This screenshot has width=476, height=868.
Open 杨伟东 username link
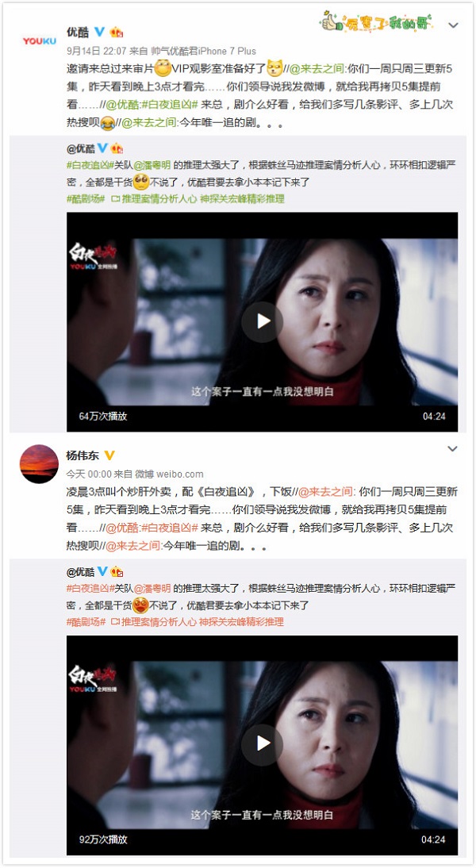pyautogui.click(x=83, y=455)
